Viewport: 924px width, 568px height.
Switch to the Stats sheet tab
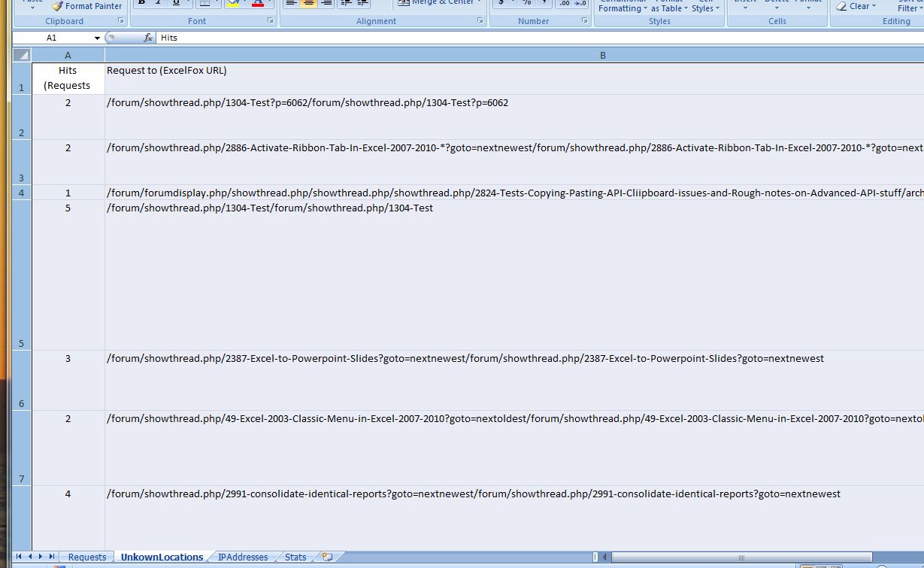pos(295,557)
